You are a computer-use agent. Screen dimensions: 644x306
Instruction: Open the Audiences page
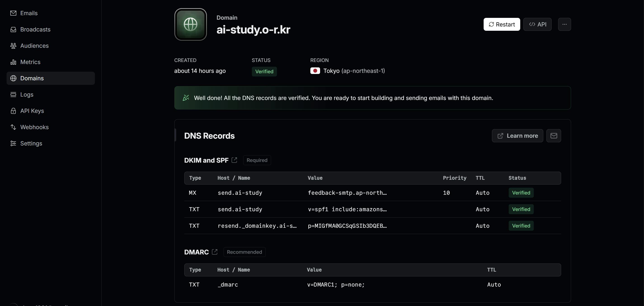34,46
